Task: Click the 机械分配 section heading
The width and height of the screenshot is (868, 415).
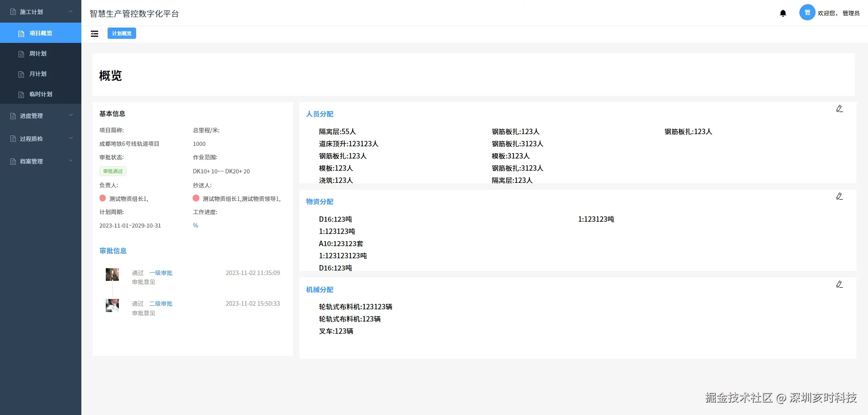Action: [320, 289]
